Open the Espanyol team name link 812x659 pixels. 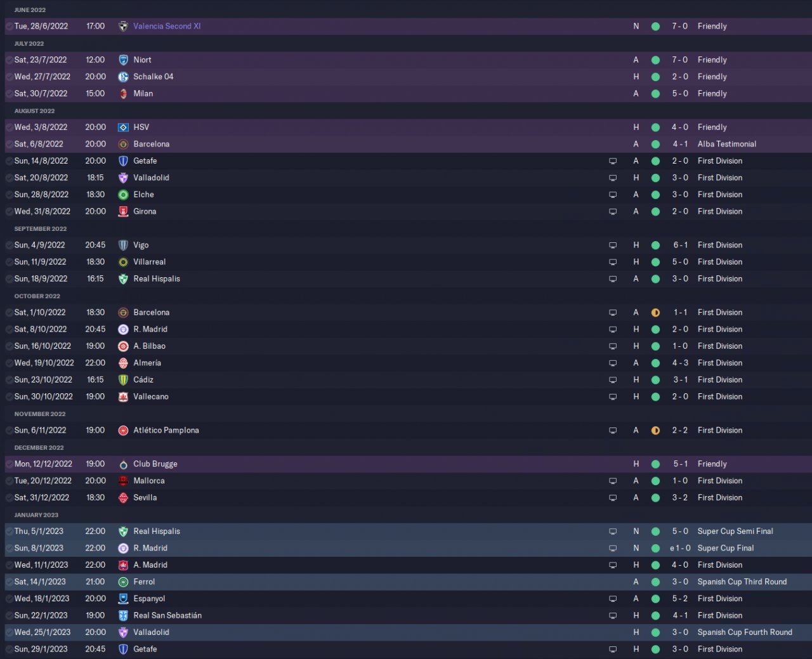[149, 599]
